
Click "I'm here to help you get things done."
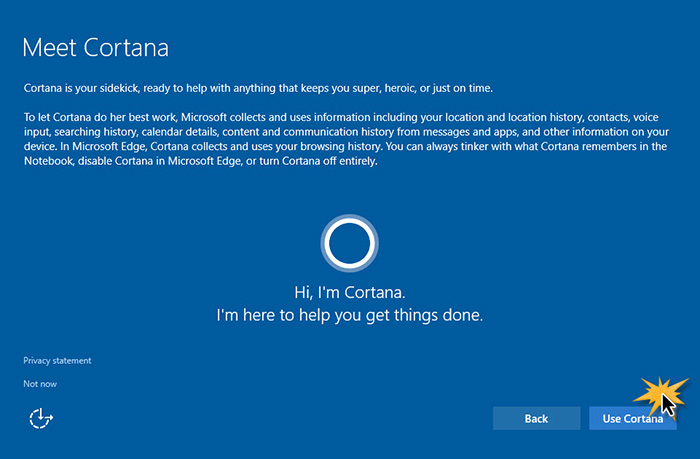[350, 315]
